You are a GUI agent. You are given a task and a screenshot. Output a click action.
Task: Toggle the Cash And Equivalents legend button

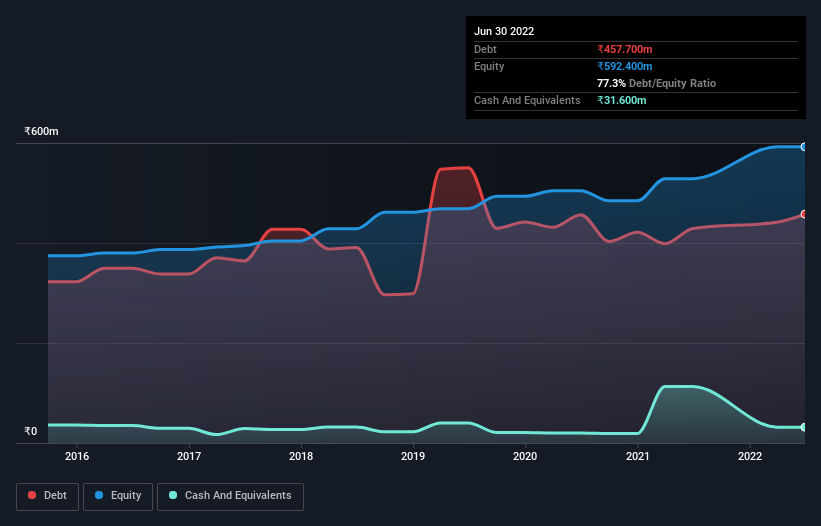(230, 496)
